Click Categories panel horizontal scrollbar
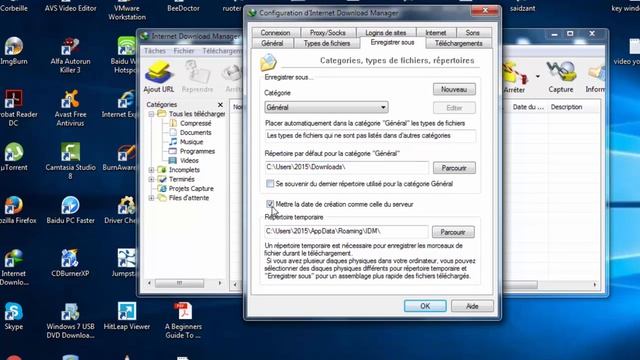 (184, 283)
